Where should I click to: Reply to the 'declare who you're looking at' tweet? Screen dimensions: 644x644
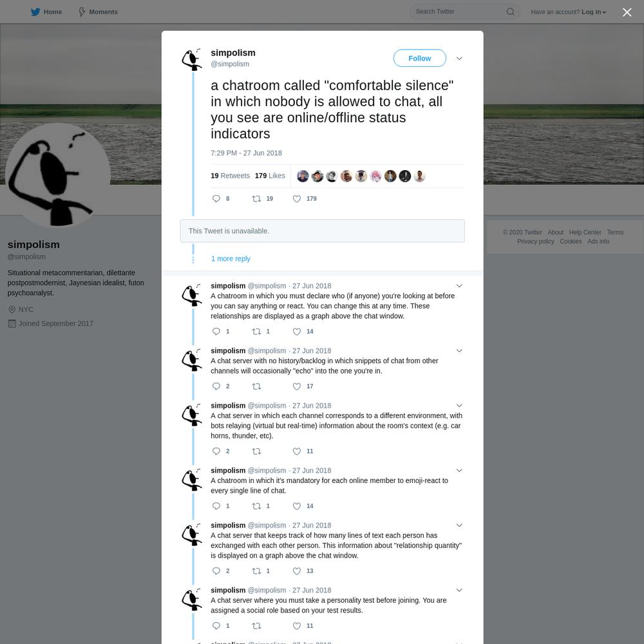[x=216, y=332]
